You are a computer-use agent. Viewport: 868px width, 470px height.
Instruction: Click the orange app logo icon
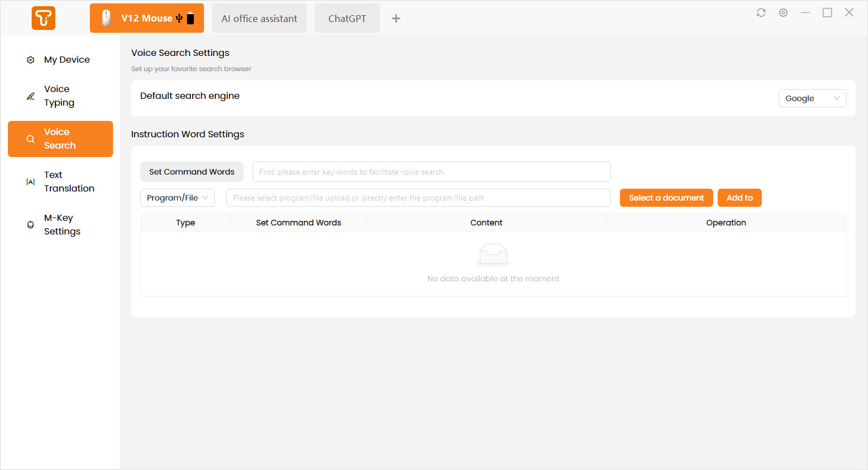pyautogui.click(x=44, y=18)
